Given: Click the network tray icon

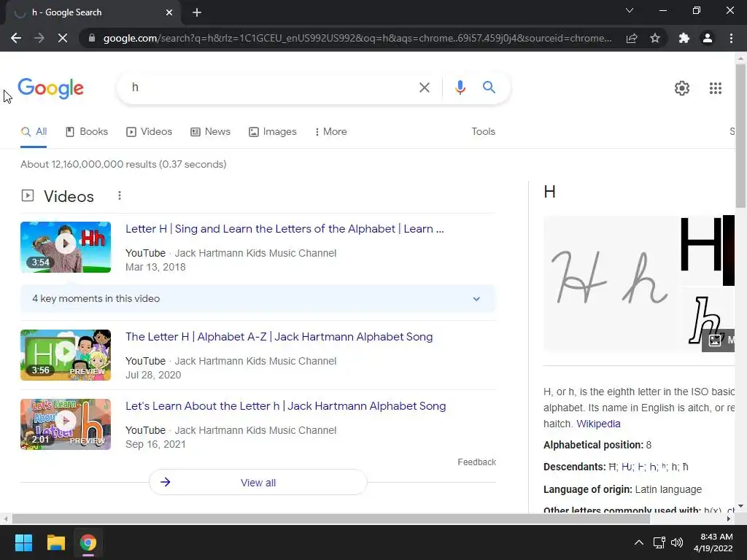Looking at the screenshot, I should coord(659,542).
